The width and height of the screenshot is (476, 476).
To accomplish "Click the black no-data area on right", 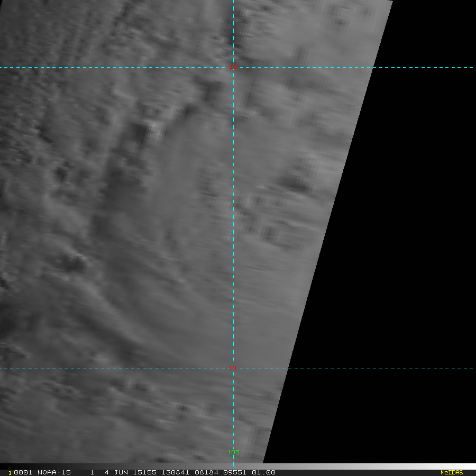I will pos(413,238).
